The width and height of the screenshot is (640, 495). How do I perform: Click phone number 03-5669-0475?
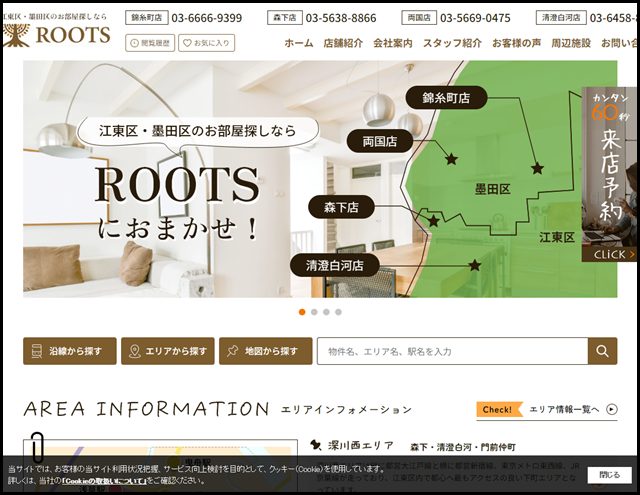pos(475,18)
